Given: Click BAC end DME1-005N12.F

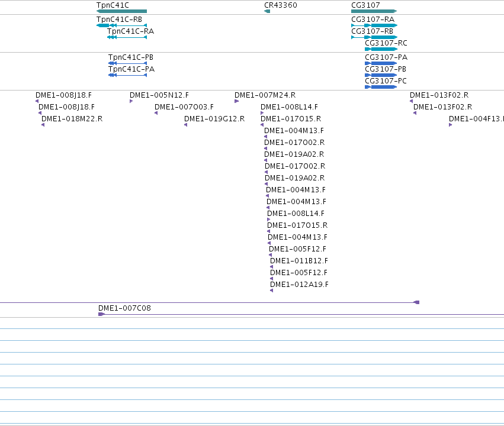Looking at the screenshot, I should [159, 95].
